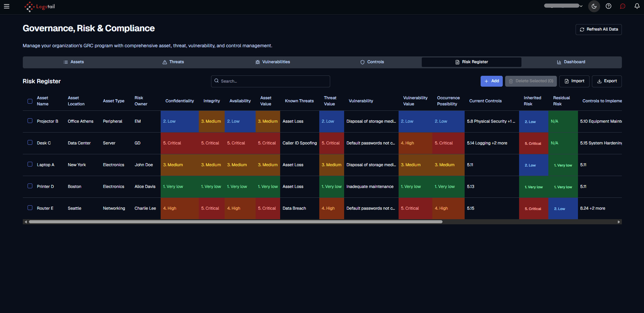Switch to the Vulnerabilities tab

273,62
